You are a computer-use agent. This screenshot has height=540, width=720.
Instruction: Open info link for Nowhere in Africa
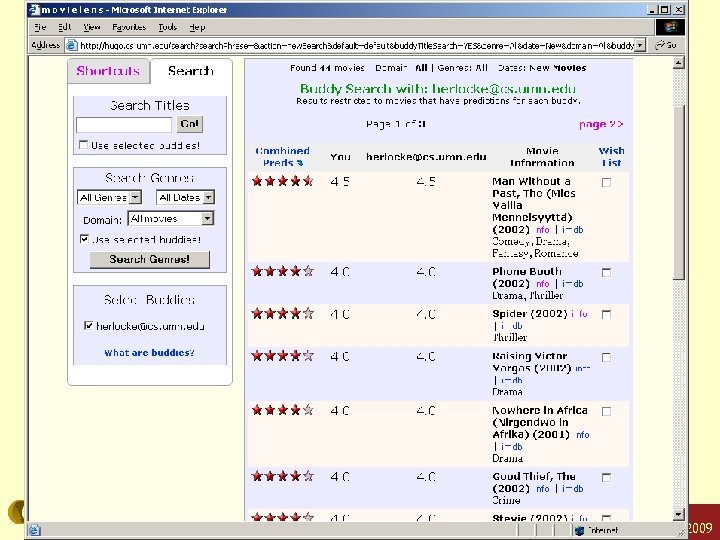pos(583,434)
